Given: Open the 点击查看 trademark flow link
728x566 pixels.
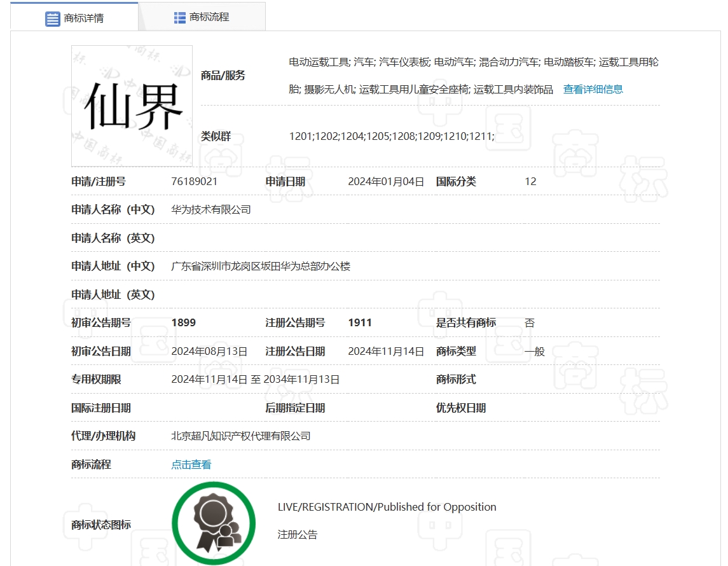Looking at the screenshot, I should coord(189,464).
